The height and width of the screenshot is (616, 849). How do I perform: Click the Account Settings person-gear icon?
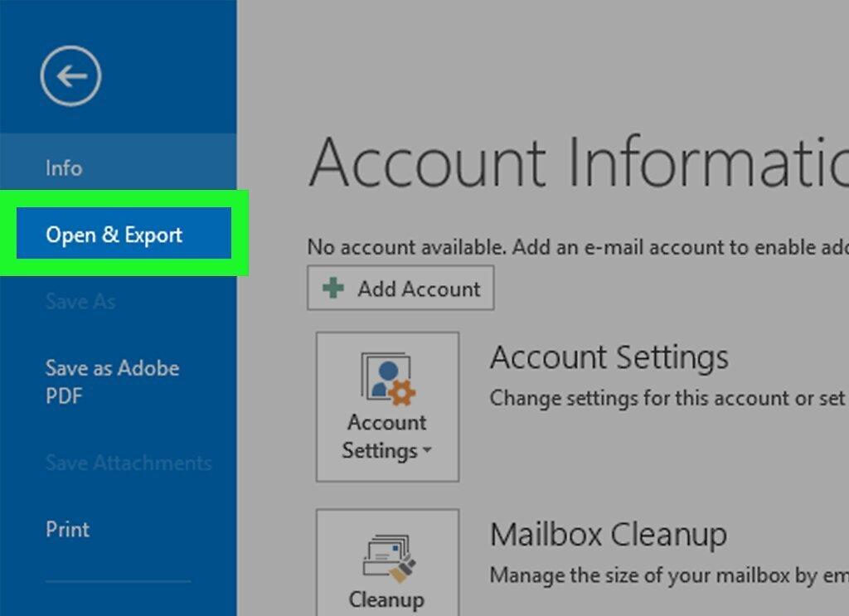pos(388,379)
